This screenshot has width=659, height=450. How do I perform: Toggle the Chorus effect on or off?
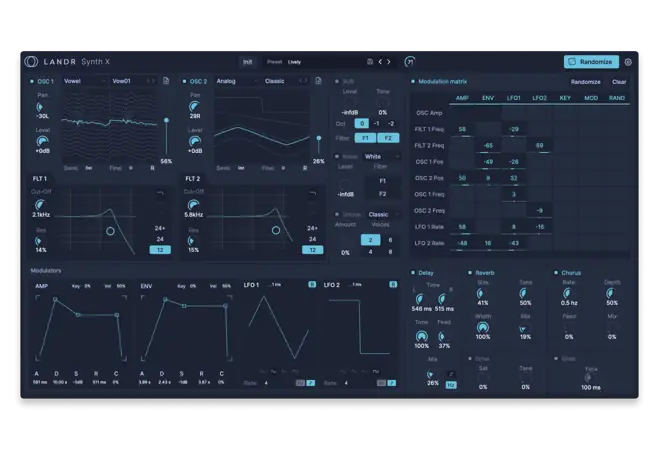pos(556,271)
